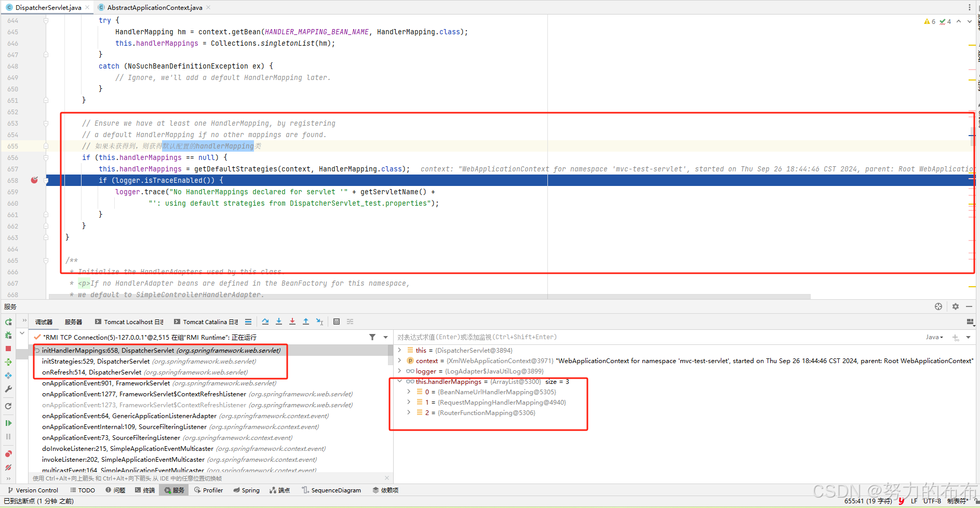Open Tomcat Localhost log tab

click(129, 322)
